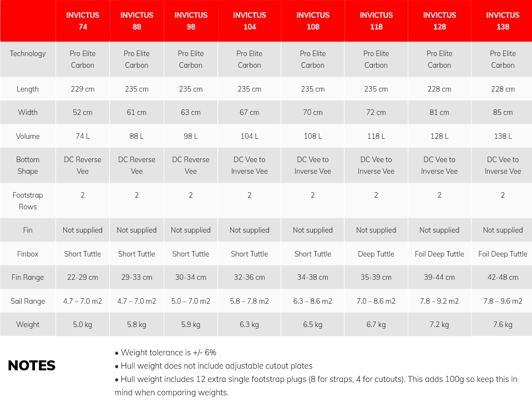Click the INVICTUS 104 header cell

pos(250,21)
